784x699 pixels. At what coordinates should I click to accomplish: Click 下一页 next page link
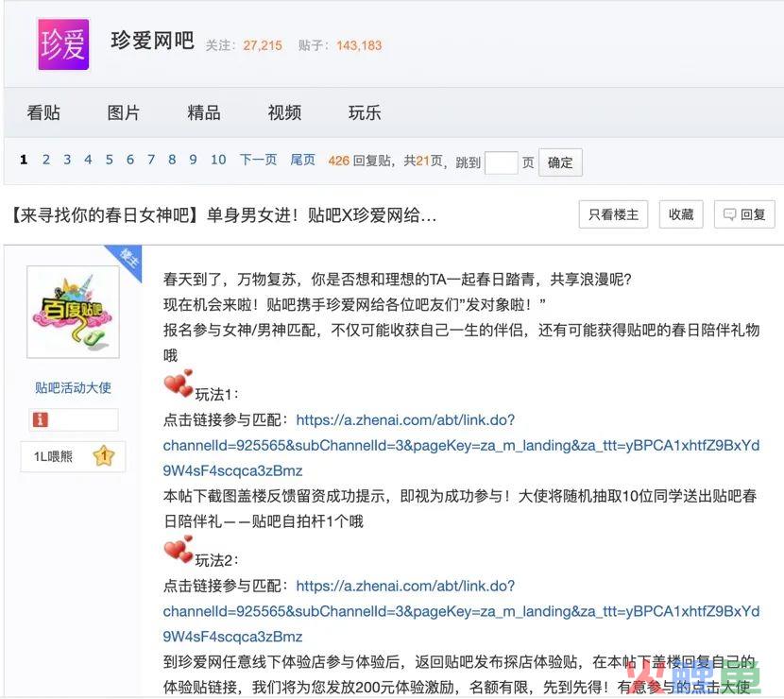tap(258, 160)
